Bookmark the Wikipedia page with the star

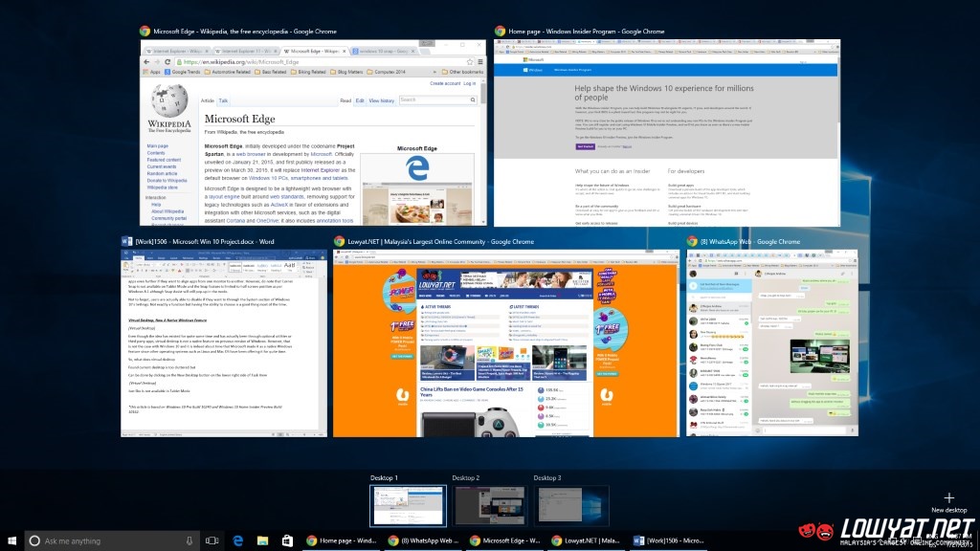[x=470, y=62]
